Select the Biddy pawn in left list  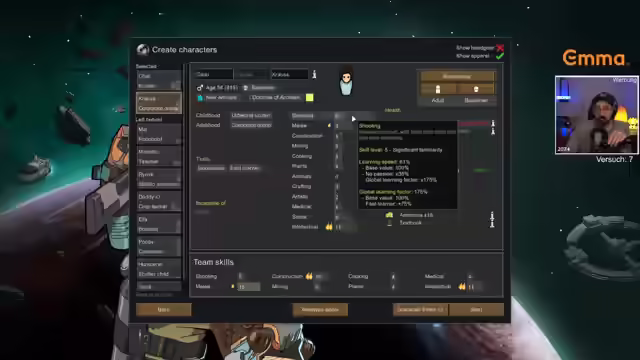(159, 202)
